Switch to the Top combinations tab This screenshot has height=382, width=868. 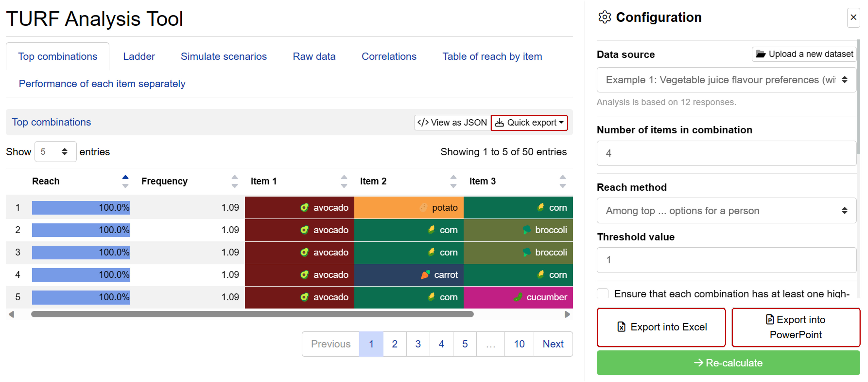coord(58,56)
